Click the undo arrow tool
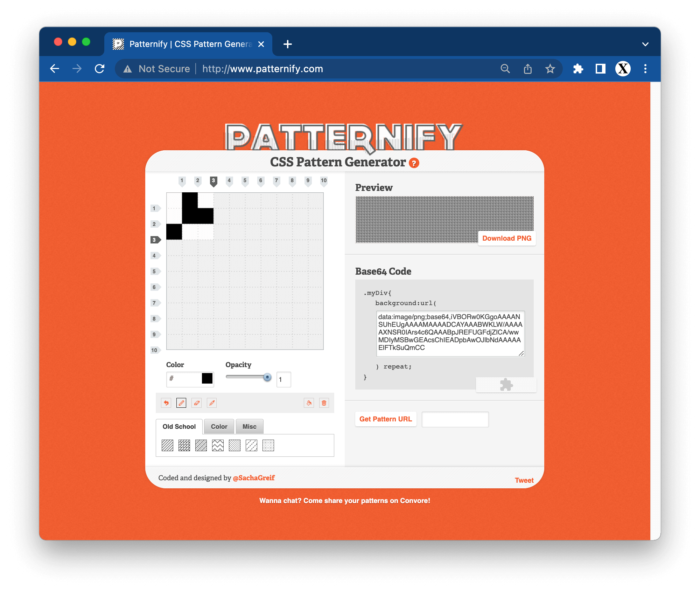Screen dimensions: 700x592 (166, 403)
